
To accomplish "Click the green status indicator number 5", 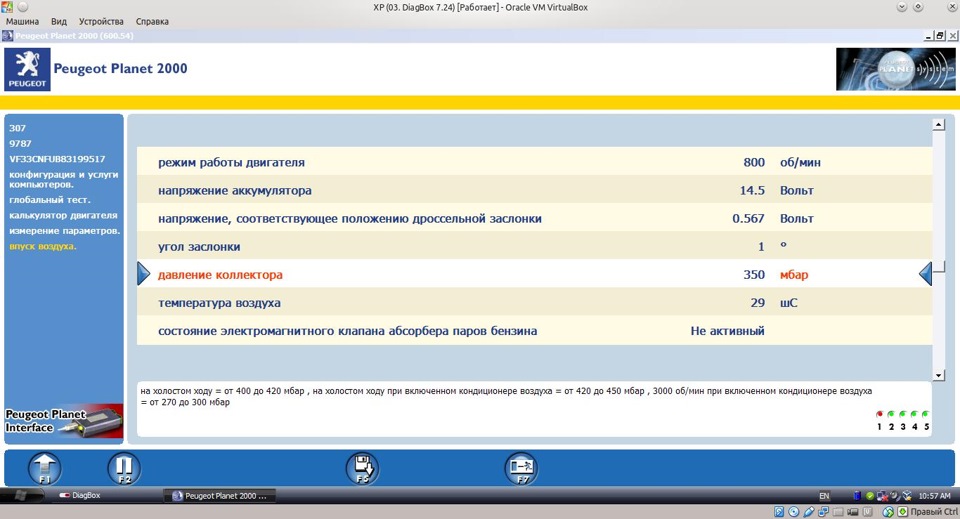I will 926,414.
